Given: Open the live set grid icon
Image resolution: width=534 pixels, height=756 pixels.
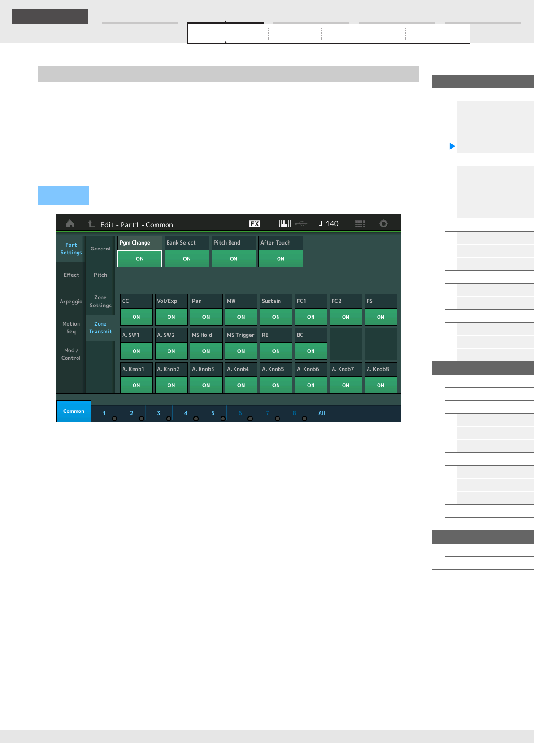Looking at the screenshot, I should coord(360,223).
